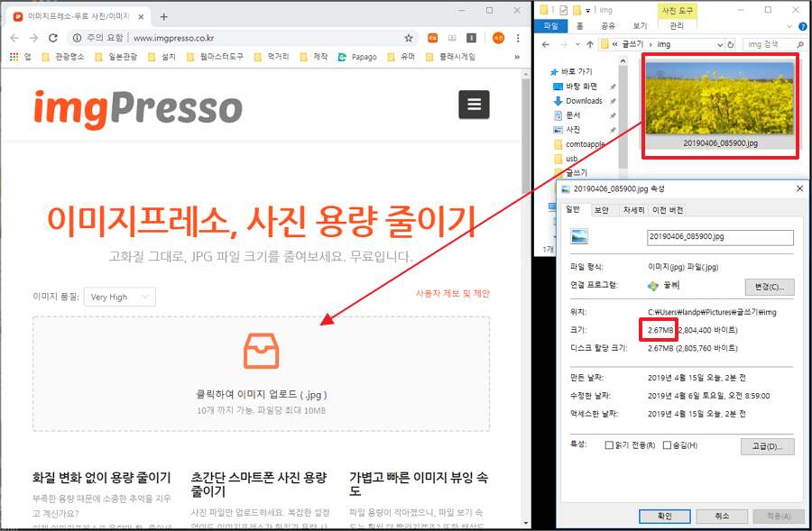Go back in Chrome browser
Screen dimensions: 812x531
tap(14, 38)
